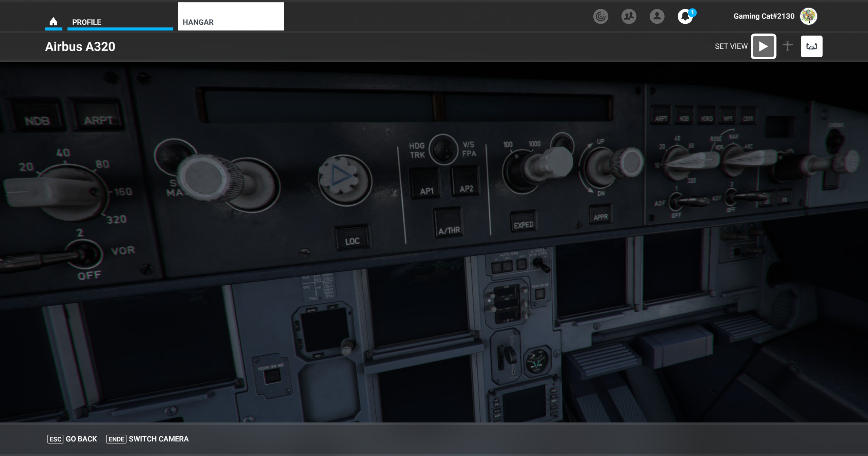
Task: Click the Airbus A320 title
Action: click(80, 46)
